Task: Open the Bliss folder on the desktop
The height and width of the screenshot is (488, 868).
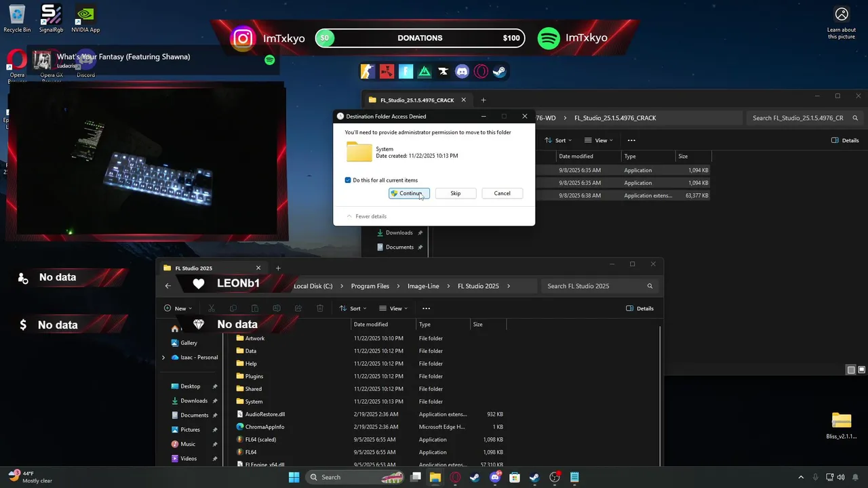Action: tap(842, 426)
